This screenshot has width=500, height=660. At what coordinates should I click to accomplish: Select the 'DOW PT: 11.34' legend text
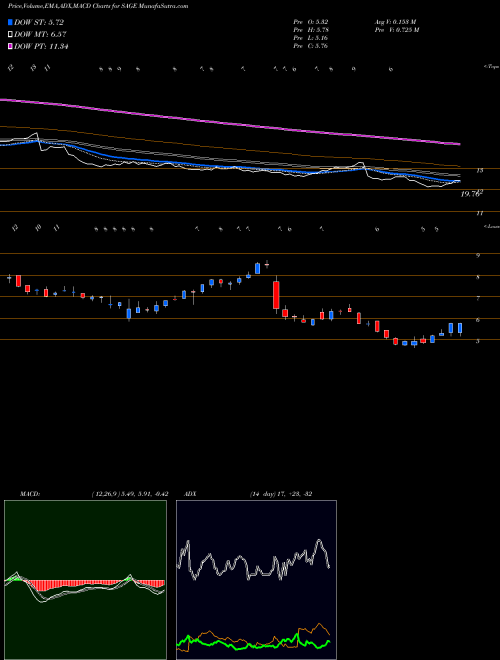tap(41, 46)
